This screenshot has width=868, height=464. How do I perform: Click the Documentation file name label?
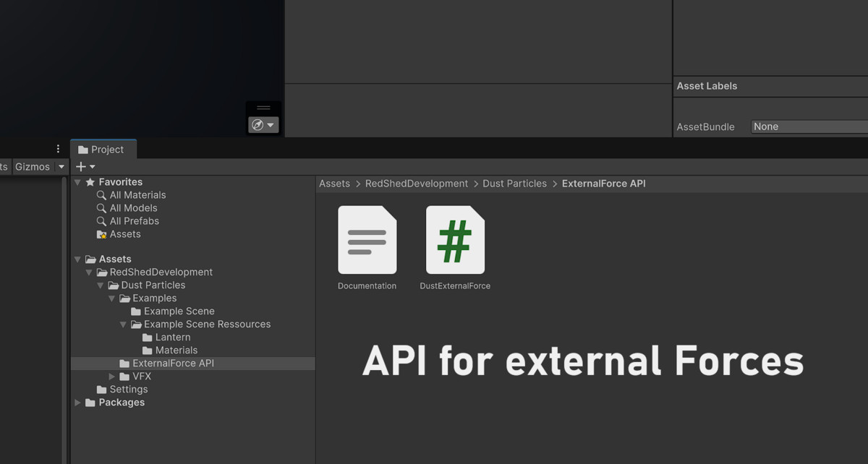click(x=367, y=285)
